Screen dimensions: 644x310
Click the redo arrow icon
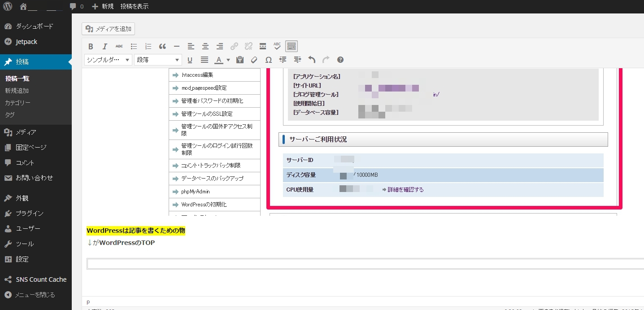[x=326, y=60]
